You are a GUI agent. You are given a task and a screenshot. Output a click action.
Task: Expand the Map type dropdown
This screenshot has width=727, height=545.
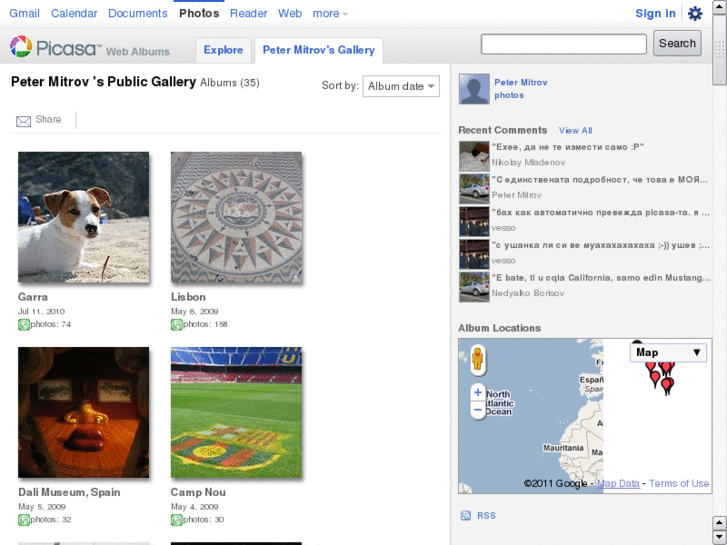[669, 352]
